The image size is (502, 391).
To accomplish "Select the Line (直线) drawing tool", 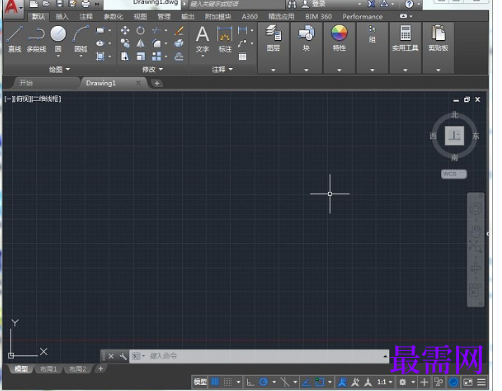I will click(15, 38).
